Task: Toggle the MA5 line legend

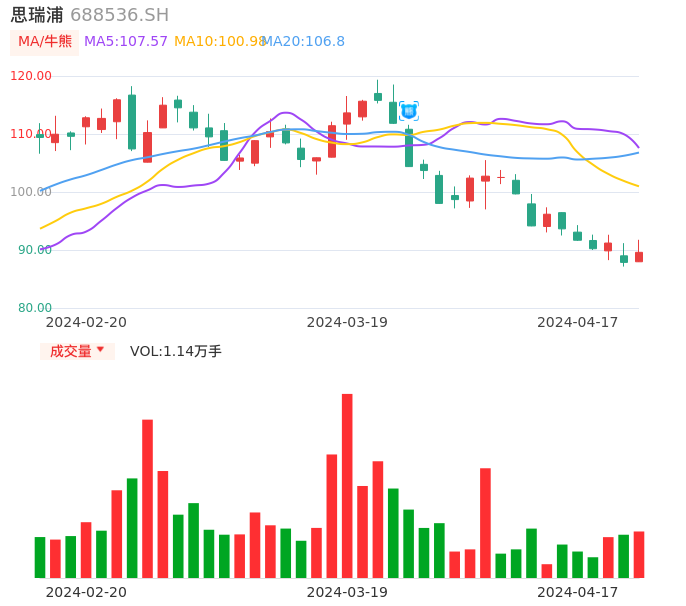Action: coord(126,42)
